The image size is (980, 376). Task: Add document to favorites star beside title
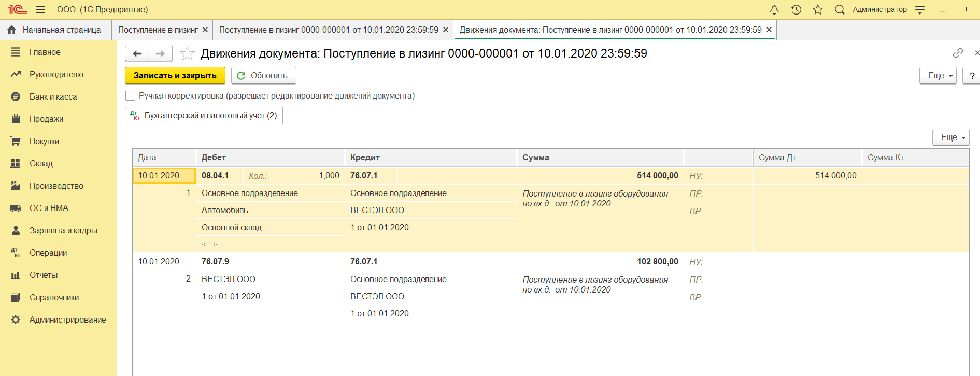[187, 54]
